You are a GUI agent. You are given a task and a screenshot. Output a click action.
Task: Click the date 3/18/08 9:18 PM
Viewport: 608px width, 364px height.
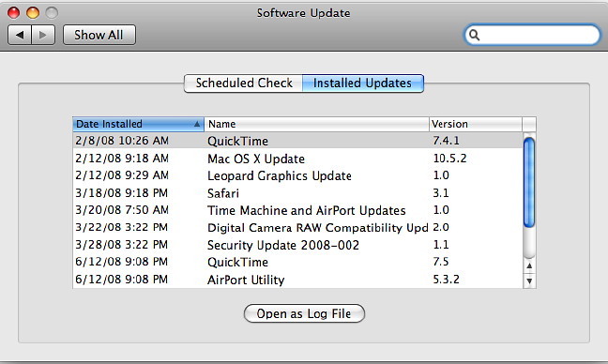point(121,192)
